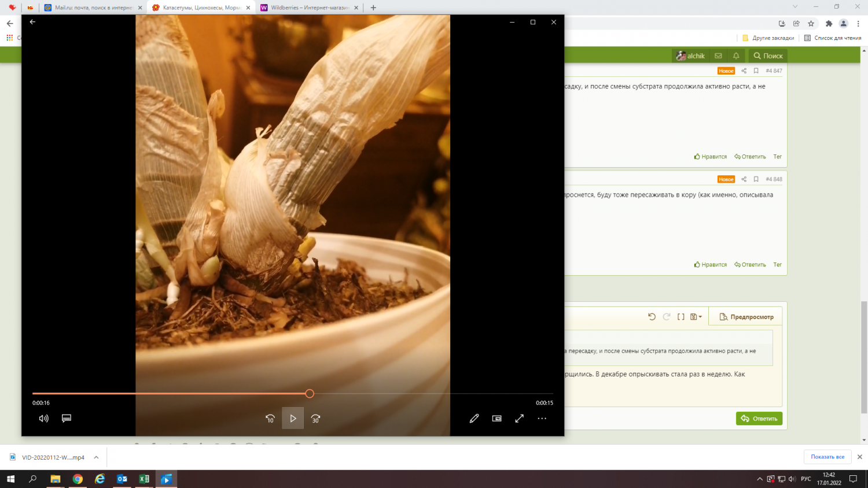Open Предпросмотр preview of the reply
This screenshot has width=868, height=488.
[x=746, y=317]
